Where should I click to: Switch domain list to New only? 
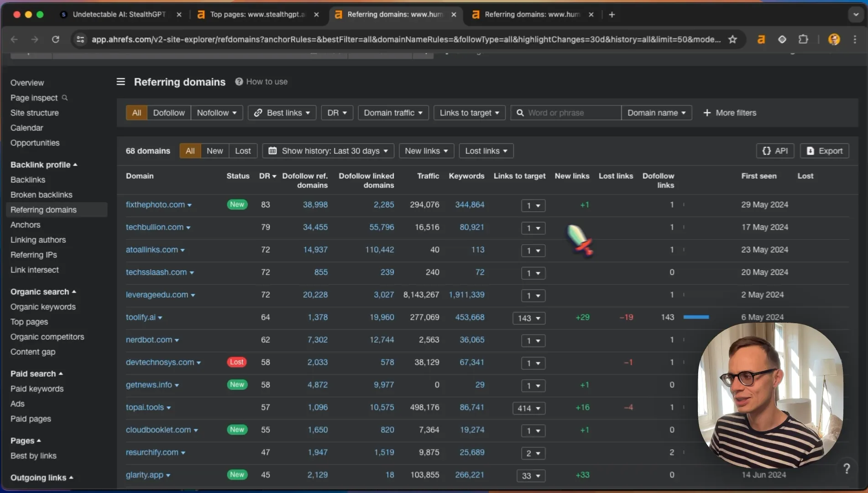[x=214, y=151]
